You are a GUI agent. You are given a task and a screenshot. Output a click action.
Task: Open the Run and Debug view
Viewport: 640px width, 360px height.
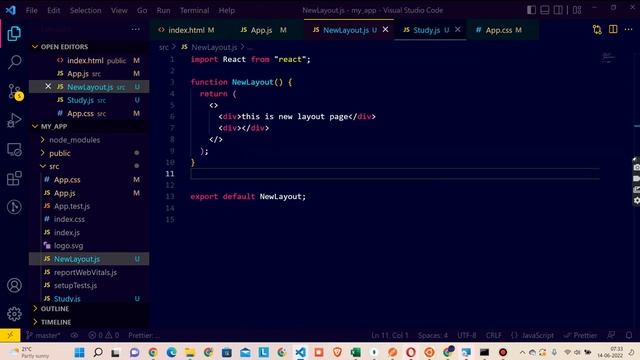[14, 120]
